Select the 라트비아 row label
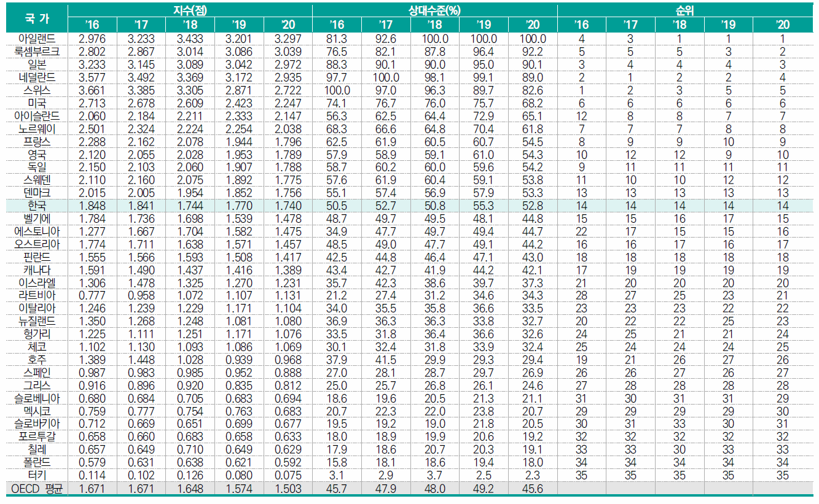The width and height of the screenshot is (819, 504). pyautogui.click(x=37, y=295)
